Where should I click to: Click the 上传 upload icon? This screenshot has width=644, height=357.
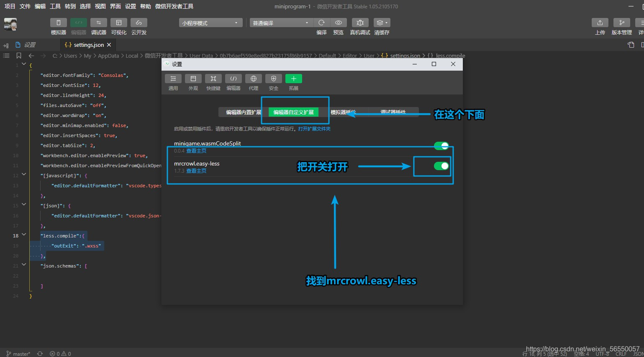600,23
